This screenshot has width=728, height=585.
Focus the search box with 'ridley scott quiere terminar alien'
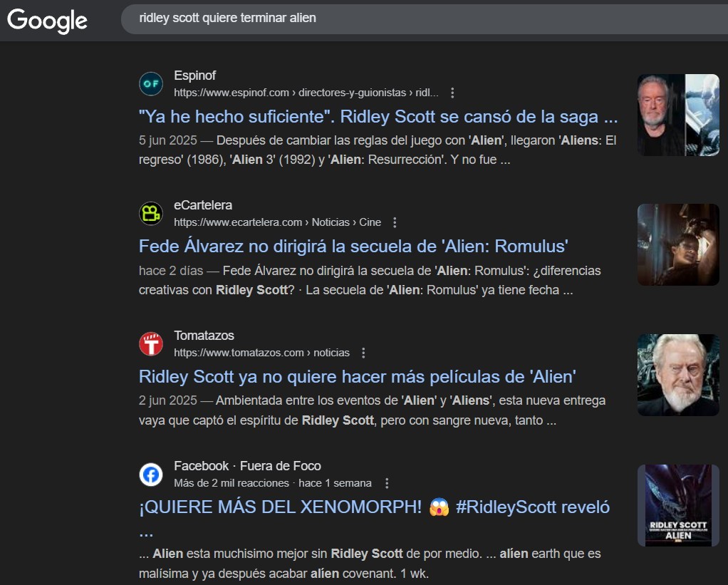click(x=425, y=19)
